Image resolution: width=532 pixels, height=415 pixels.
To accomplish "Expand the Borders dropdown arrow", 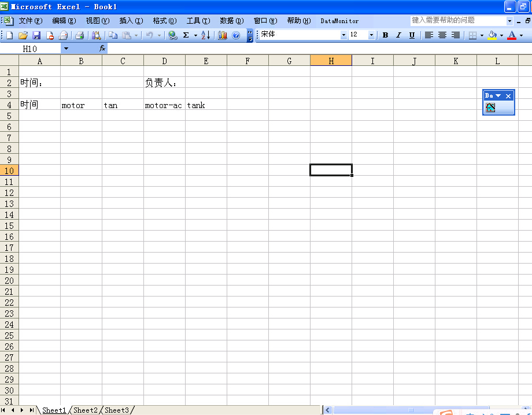I will point(482,35).
